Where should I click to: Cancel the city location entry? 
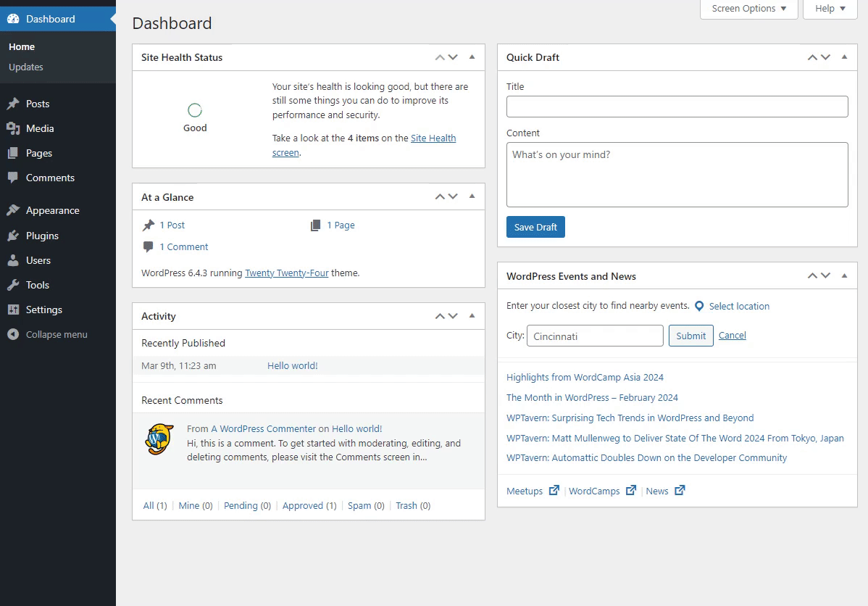(x=733, y=335)
